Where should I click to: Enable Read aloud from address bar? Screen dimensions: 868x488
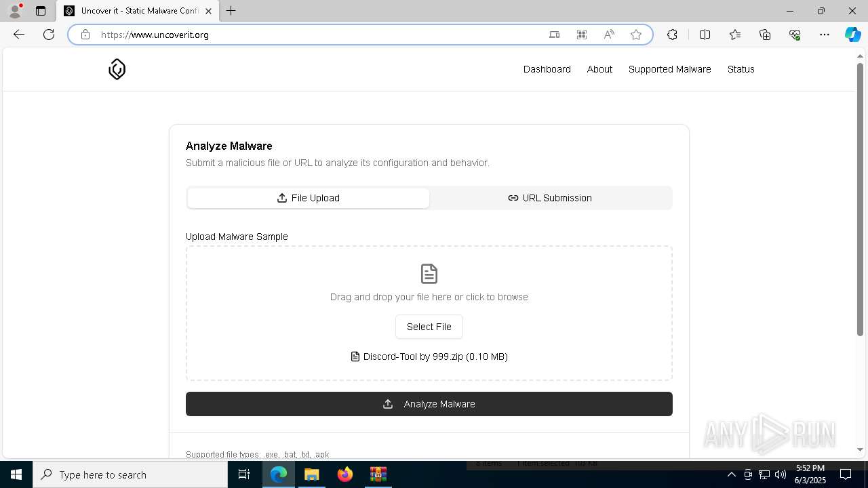pyautogui.click(x=609, y=35)
